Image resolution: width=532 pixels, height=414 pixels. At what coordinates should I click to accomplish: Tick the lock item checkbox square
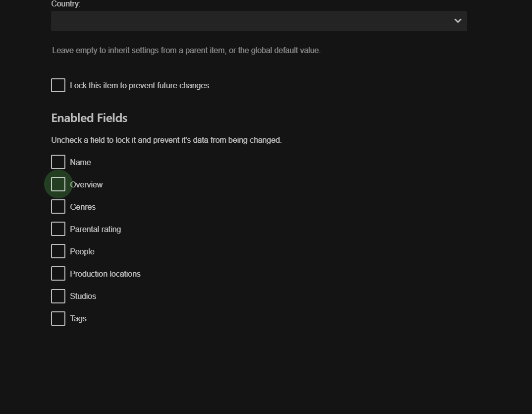(x=58, y=85)
